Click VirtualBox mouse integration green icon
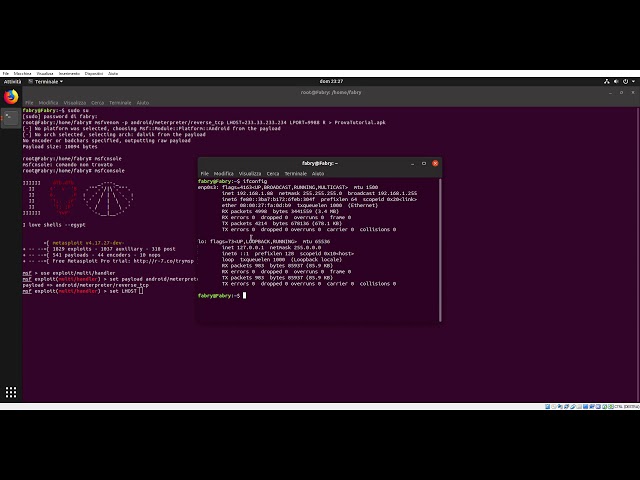This screenshot has height=480, width=640. pyautogui.click(x=605, y=407)
